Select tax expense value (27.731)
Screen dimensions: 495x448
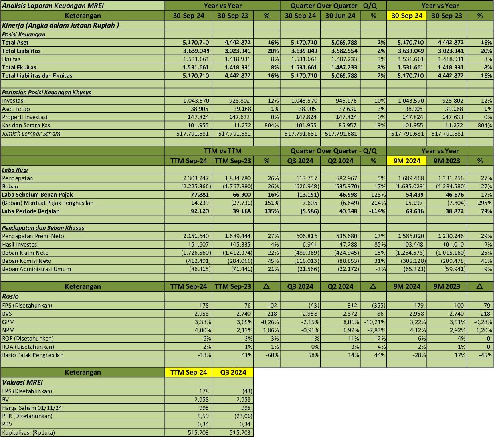(x=242, y=203)
